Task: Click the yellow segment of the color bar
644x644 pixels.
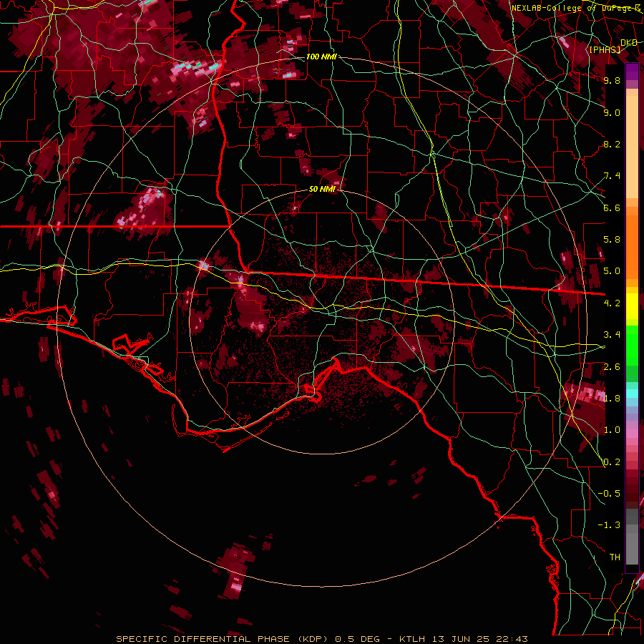Action: (632, 306)
